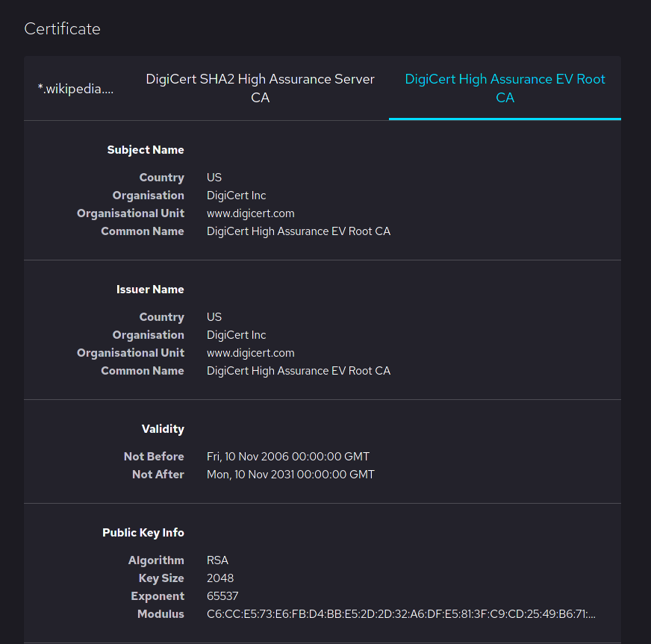Click Common Name label under Subject Name
651x644 pixels.
(x=143, y=231)
